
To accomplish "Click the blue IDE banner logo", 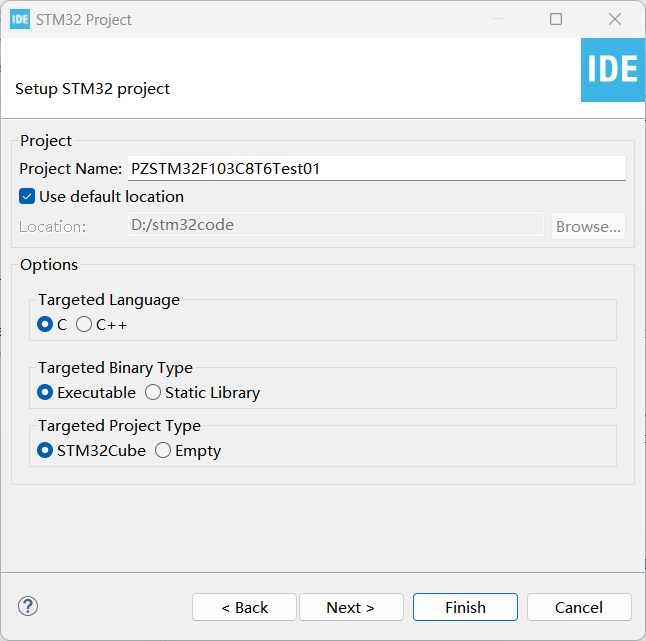I will pyautogui.click(x=613, y=70).
